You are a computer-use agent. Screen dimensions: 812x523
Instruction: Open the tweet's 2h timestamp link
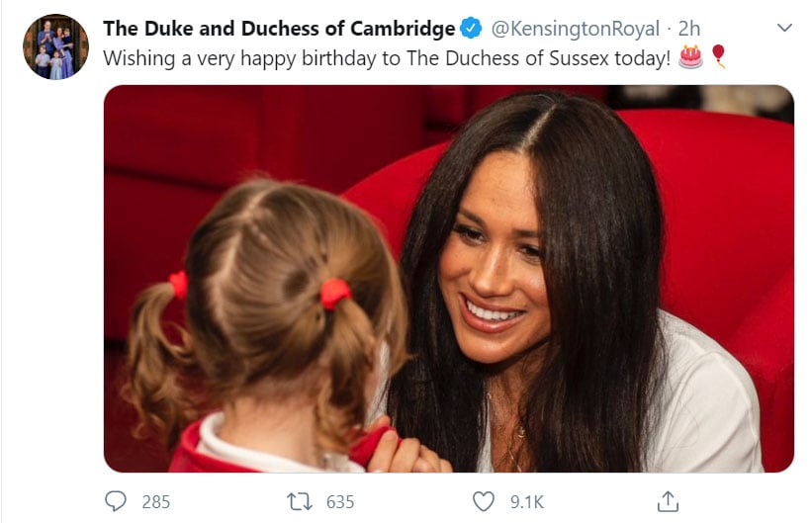point(689,28)
